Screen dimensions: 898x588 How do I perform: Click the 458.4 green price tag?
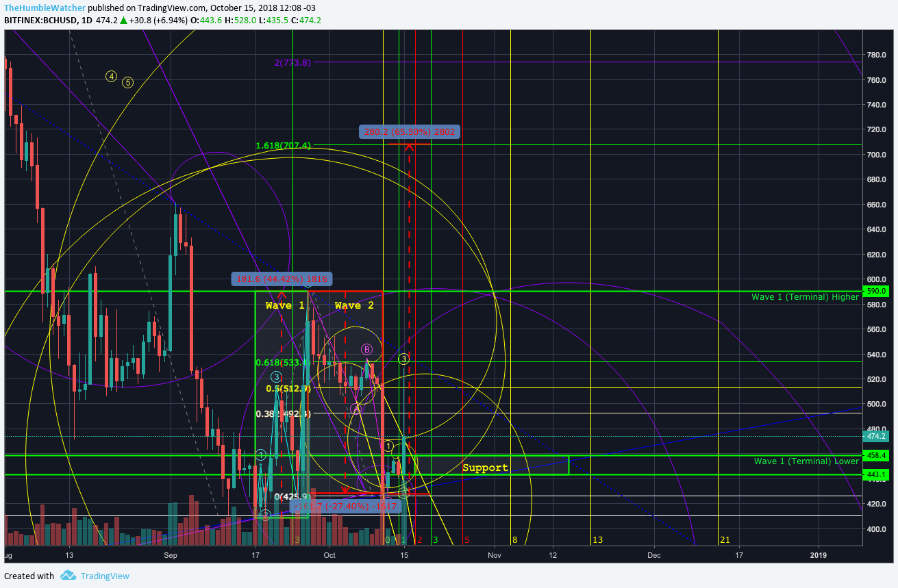point(877,455)
